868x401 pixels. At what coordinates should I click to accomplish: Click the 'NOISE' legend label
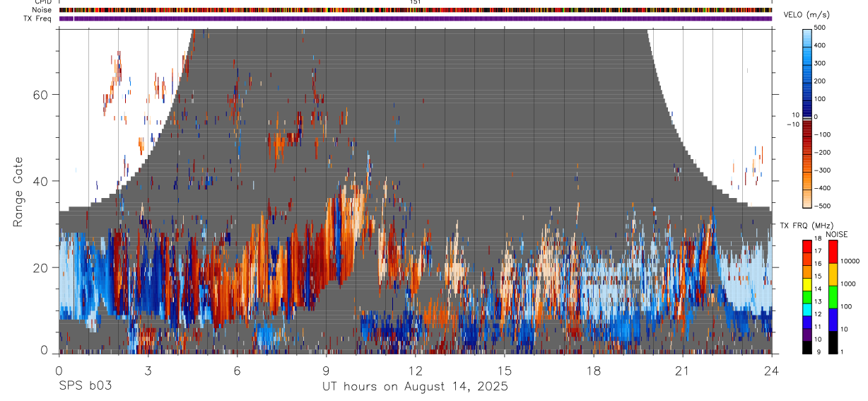point(835,234)
